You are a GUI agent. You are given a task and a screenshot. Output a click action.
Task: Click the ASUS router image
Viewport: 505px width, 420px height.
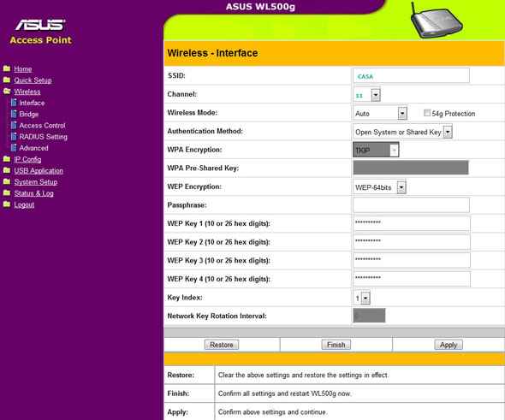coord(437,21)
